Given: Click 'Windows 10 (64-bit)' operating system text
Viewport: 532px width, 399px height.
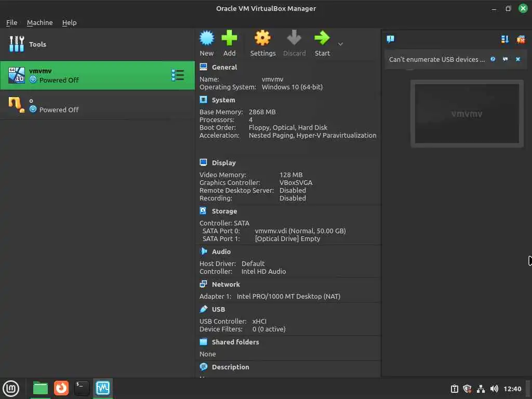Looking at the screenshot, I should coord(292,87).
